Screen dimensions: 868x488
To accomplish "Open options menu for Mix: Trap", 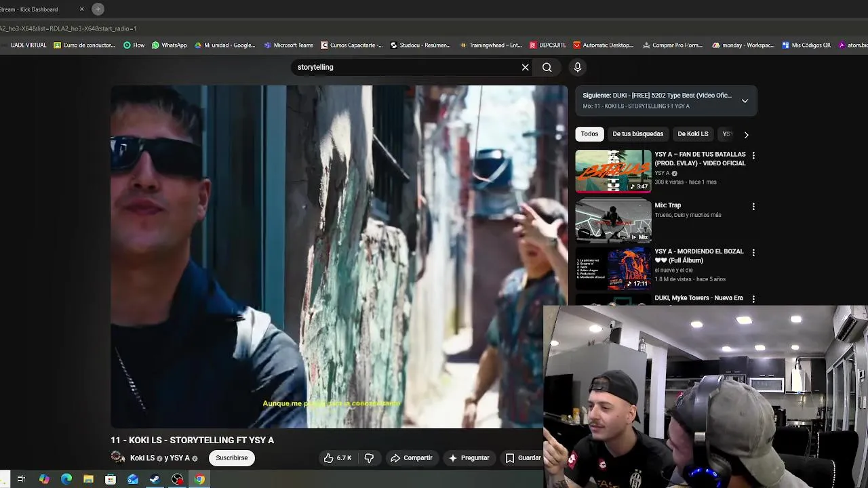I will [x=753, y=206].
